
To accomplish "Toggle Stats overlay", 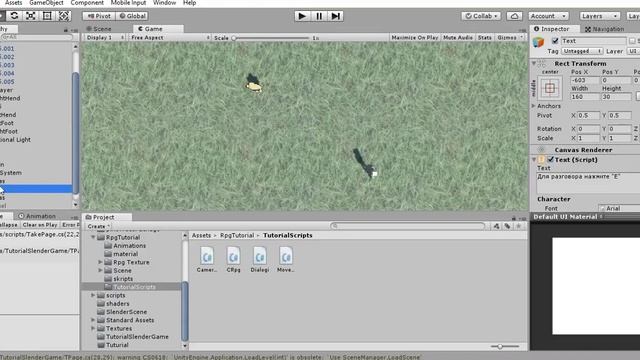I will (x=484, y=38).
